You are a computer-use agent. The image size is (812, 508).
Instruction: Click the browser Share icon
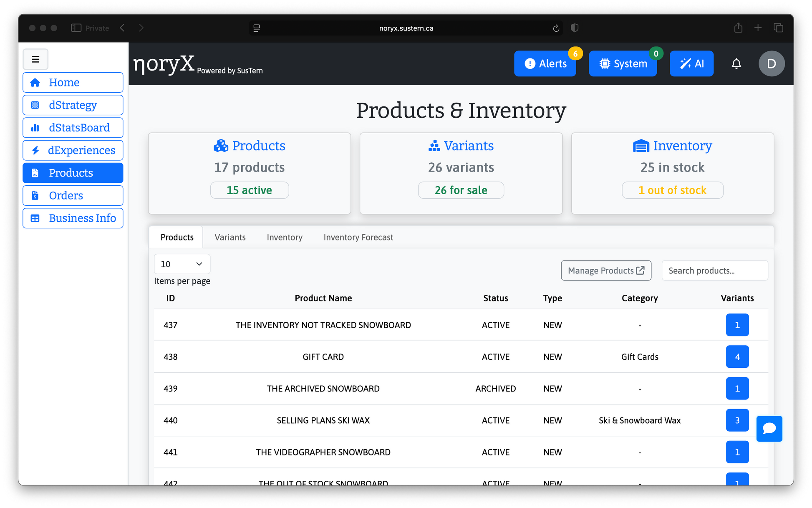pos(738,28)
